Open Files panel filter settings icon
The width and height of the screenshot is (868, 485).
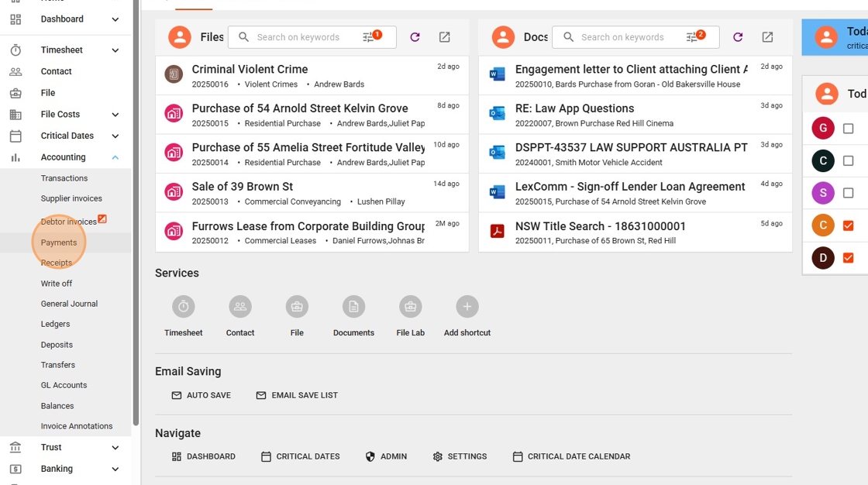tap(369, 37)
